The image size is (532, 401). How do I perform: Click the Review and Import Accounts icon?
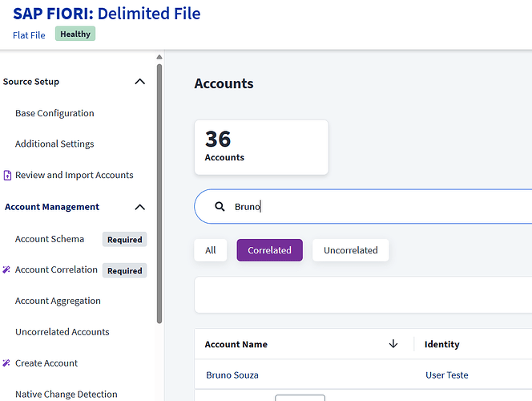(7, 176)
